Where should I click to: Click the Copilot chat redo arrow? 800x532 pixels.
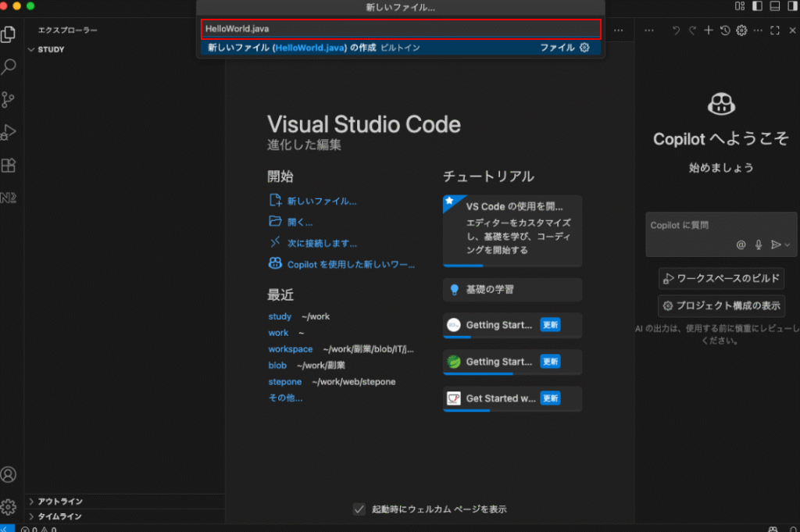pyautogui.click(x=692, y=30)
